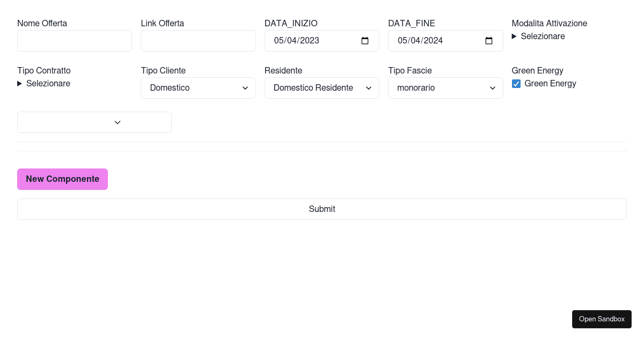Click the Green Energy checkbox label text
644x338 pixels.
pos(550,84)
